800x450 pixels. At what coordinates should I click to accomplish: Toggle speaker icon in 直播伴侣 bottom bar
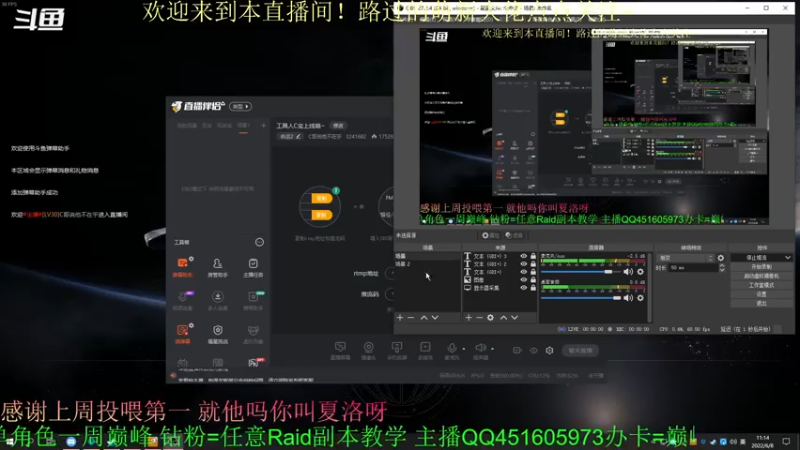[x=480, y=348]
